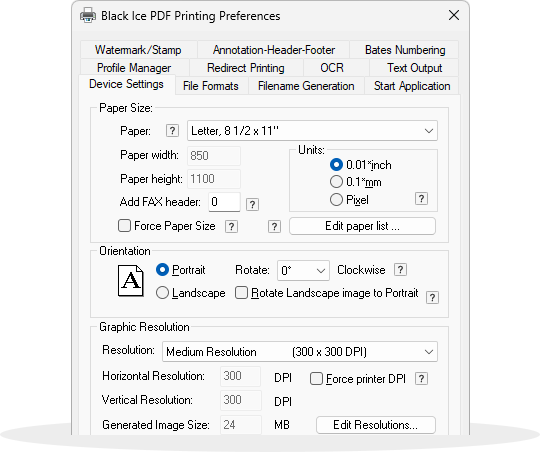Select the Device Settings tab

point(126,84)
